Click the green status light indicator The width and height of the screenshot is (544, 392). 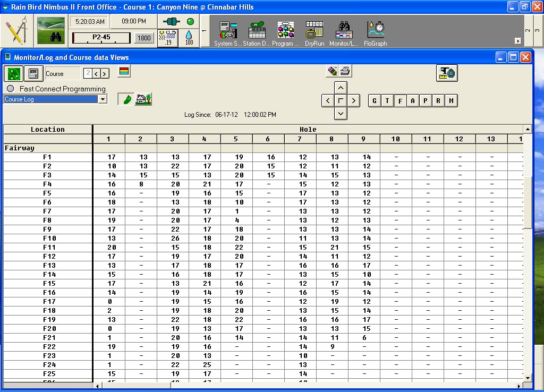[190, 21]
